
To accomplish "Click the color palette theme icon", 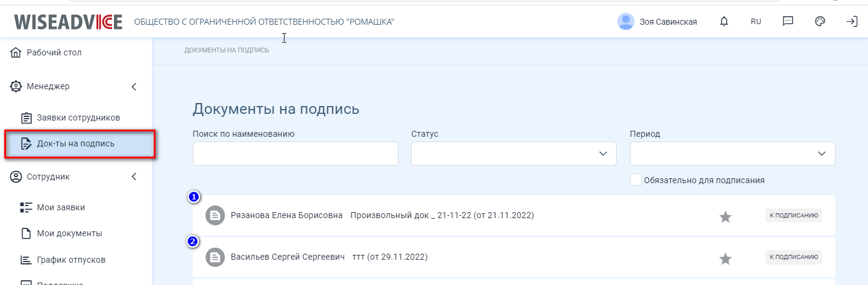I will pos(819,22).
